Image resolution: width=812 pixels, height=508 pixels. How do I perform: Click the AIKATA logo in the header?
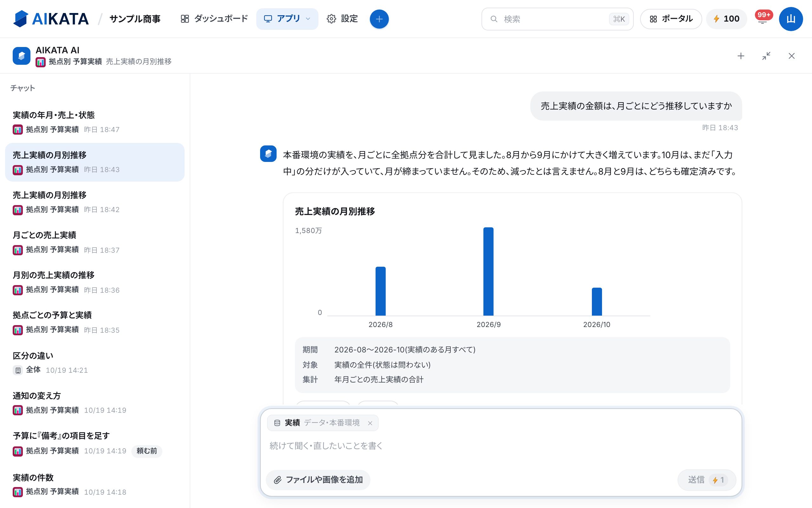pos(51,19)
